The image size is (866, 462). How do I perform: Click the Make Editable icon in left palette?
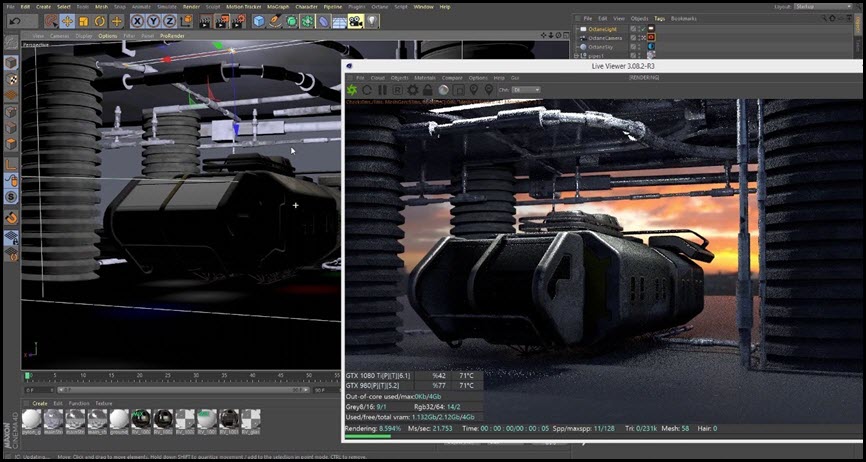point(11,44)
